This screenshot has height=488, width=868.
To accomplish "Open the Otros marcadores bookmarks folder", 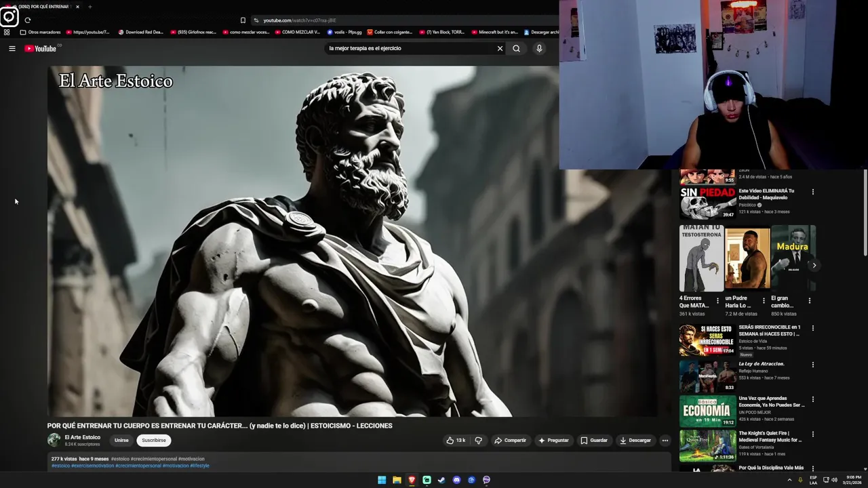I will coord(40,32).
